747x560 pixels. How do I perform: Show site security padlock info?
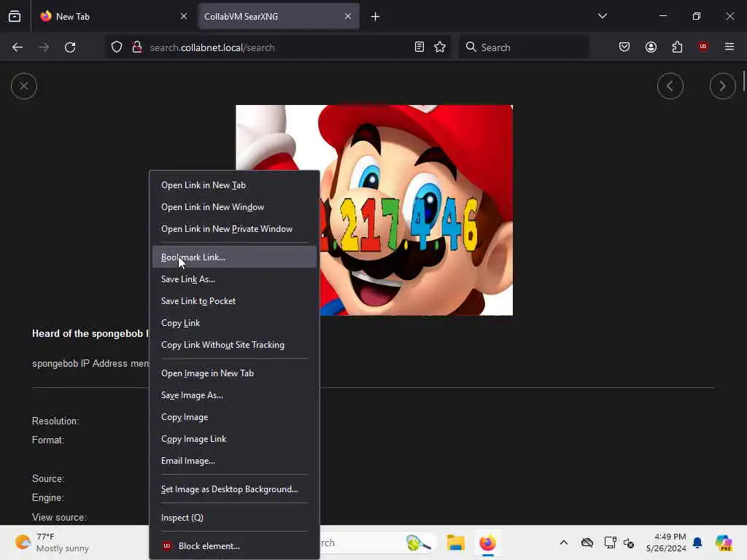pos(137,47)
